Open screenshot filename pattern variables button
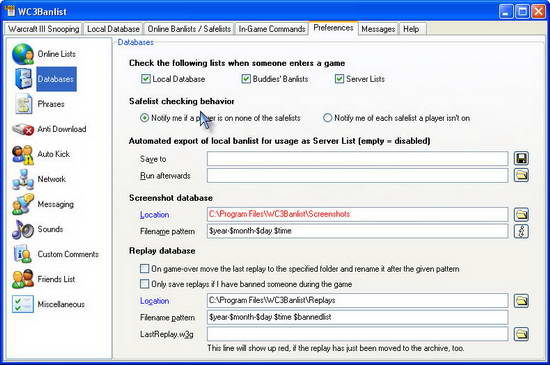 [x=521, y=231]
